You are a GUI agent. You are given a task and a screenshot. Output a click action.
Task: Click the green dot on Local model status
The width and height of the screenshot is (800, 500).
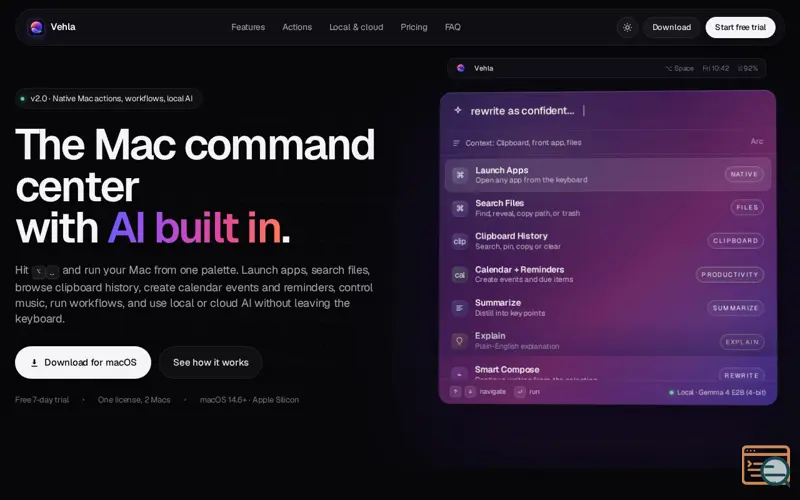click(x=671, y=393)
